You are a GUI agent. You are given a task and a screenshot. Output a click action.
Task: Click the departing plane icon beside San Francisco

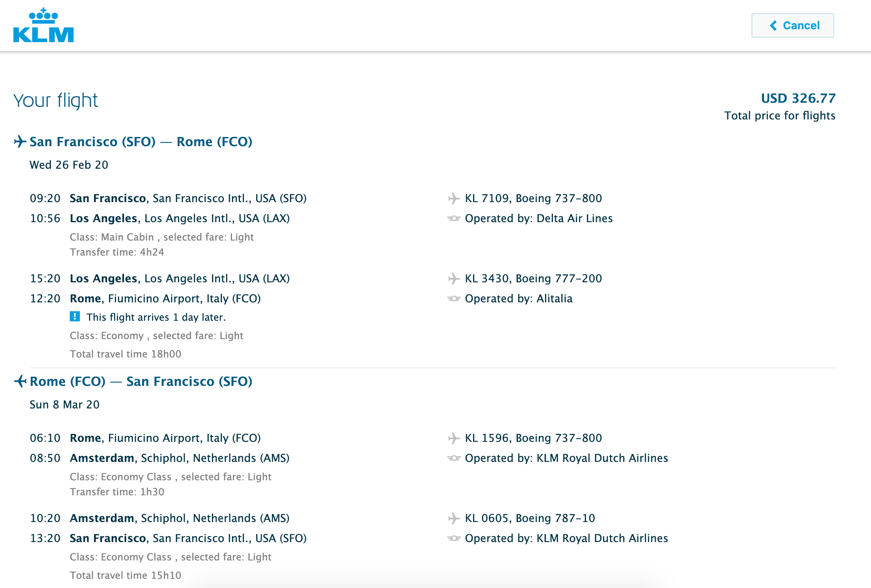point(20,142)
